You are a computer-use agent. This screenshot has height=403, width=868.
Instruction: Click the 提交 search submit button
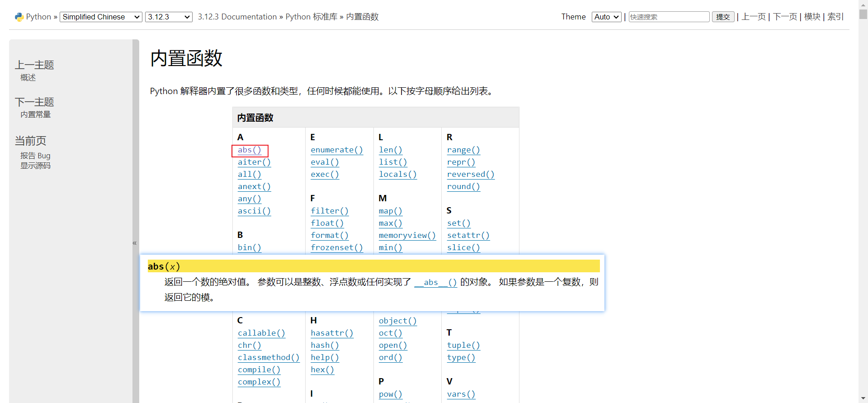[x=723, y=17]
